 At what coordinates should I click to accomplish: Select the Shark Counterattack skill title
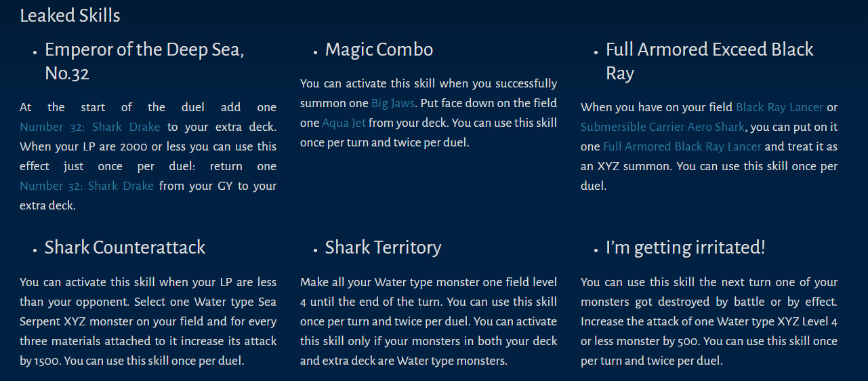click(125, 247)
